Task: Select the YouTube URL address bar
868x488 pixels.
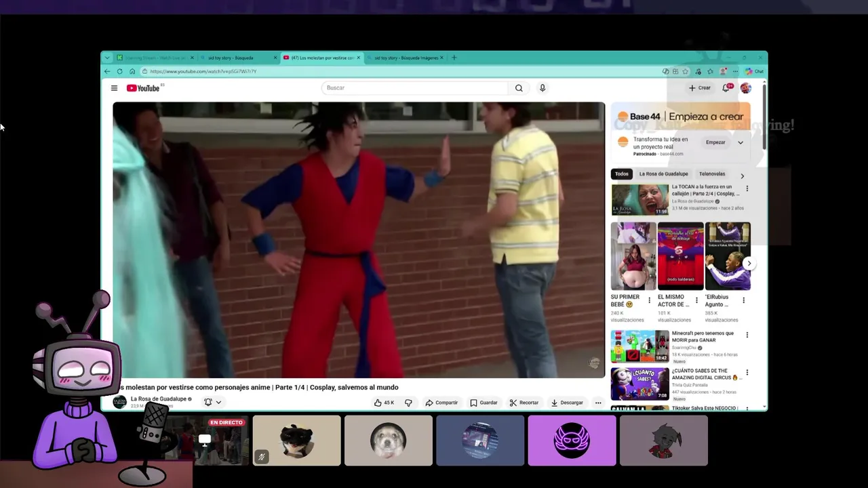Action: point(400,71)
